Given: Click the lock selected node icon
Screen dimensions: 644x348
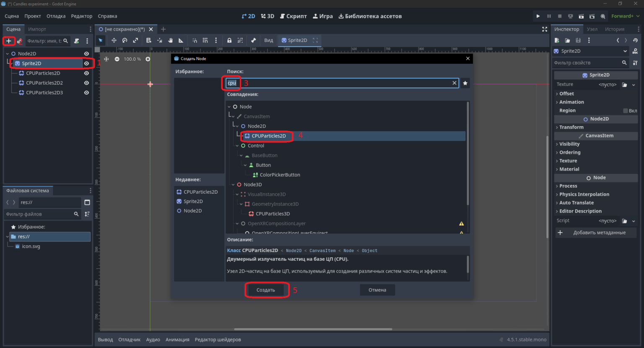Looking at the screenshot, I should [229, 40].
